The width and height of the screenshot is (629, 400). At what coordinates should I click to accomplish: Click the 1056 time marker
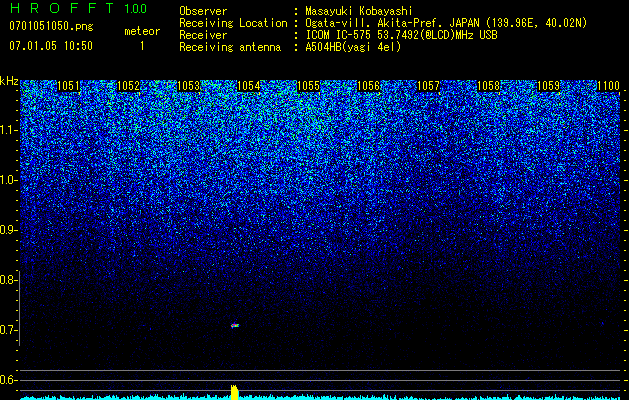point(369,86)
